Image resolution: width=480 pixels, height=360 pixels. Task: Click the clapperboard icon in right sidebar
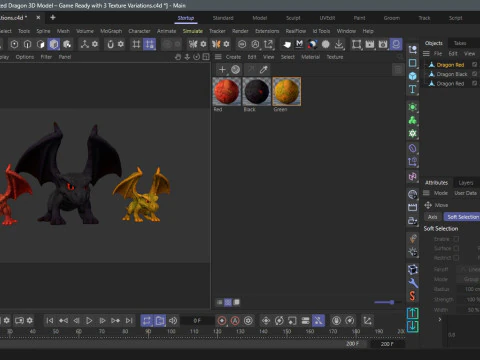[x=413, y=207]
